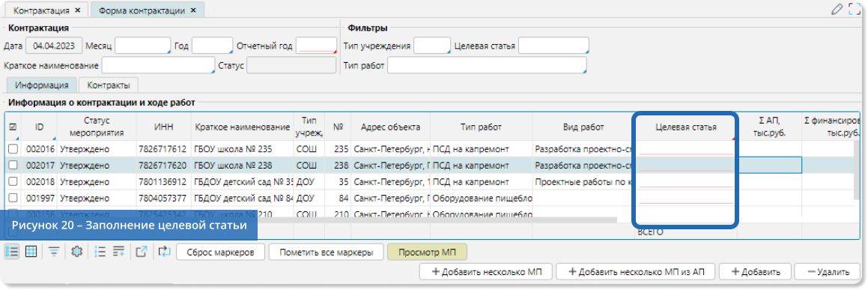Toggle numbered list icon in bottom toolbar
Image resolution: width=868 pixels, height=290 pixels.
coord(100,252)
